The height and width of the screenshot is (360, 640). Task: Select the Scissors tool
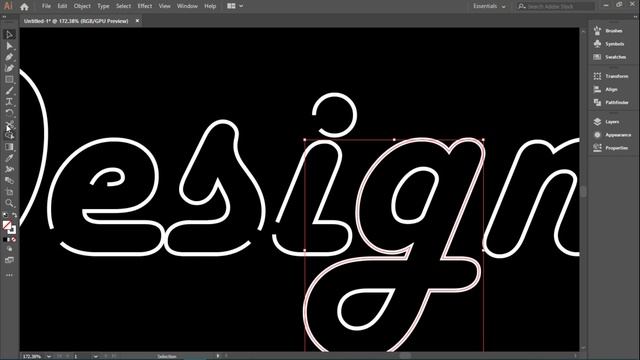[9, 124]
